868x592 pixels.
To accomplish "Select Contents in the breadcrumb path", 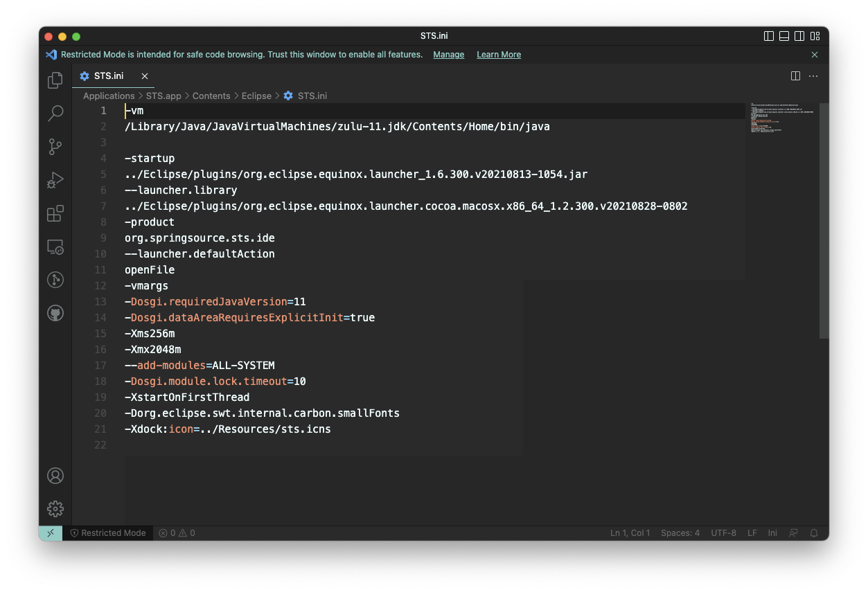I will click(x=211, y=96).
